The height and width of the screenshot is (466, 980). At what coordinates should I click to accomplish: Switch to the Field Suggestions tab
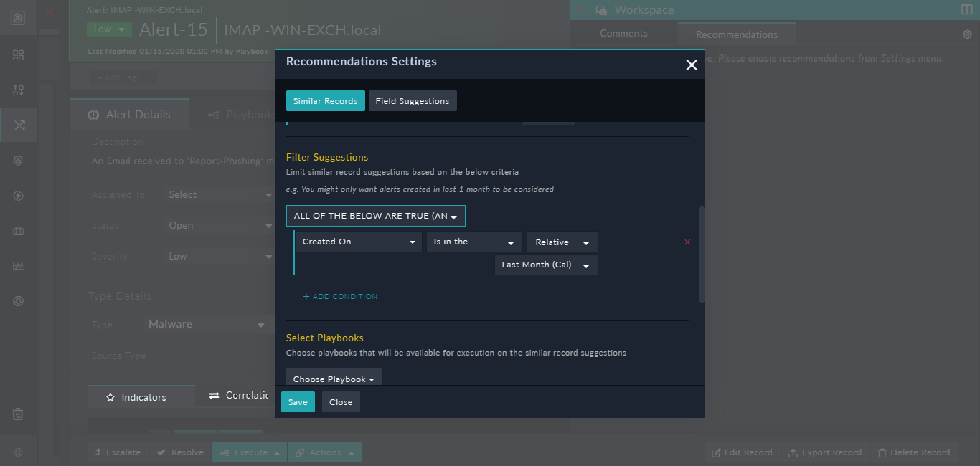[413, 100]
